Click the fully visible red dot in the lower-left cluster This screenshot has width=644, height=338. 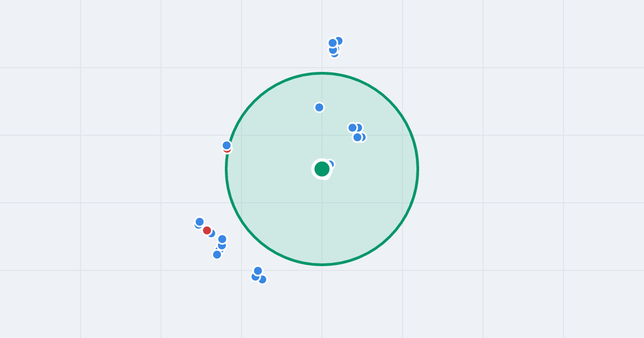pyautogui.click(x=207, y=230)
